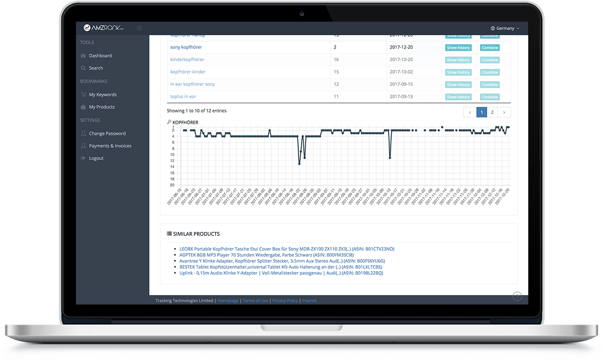Open BESTEK Tablet Kopfstützenhalter product link
This screenshot has width=603, height=364.
280,267
